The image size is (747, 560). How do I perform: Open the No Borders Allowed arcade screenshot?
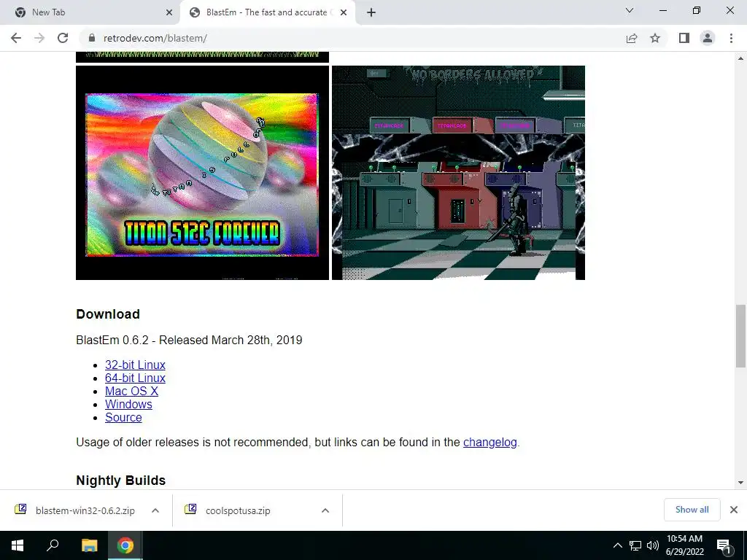458,173
